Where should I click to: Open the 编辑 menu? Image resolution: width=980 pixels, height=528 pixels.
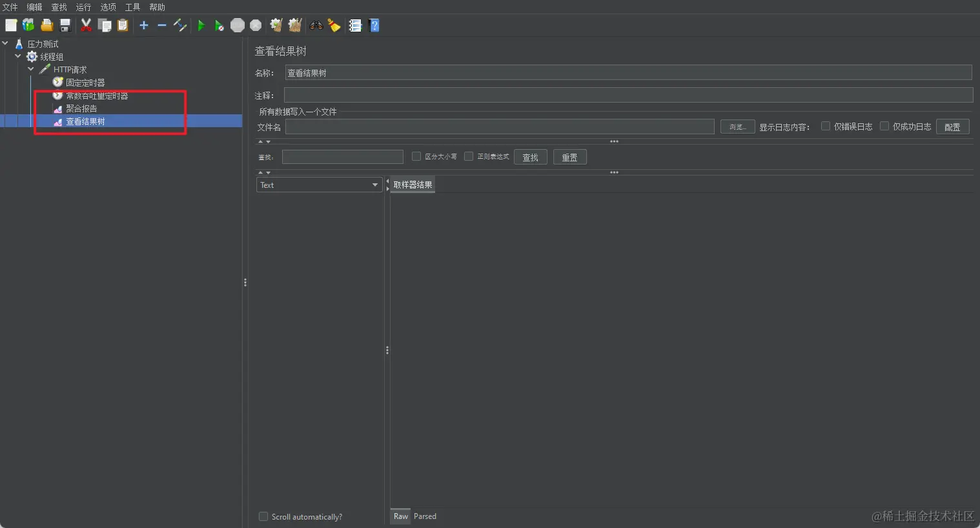(x=34, y=7)
